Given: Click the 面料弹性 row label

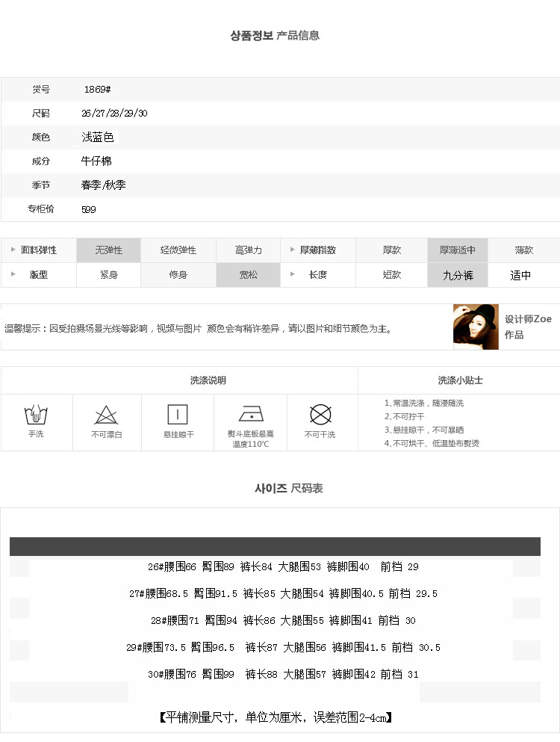Looking at the screenshot, I should [x=39, y=250].
